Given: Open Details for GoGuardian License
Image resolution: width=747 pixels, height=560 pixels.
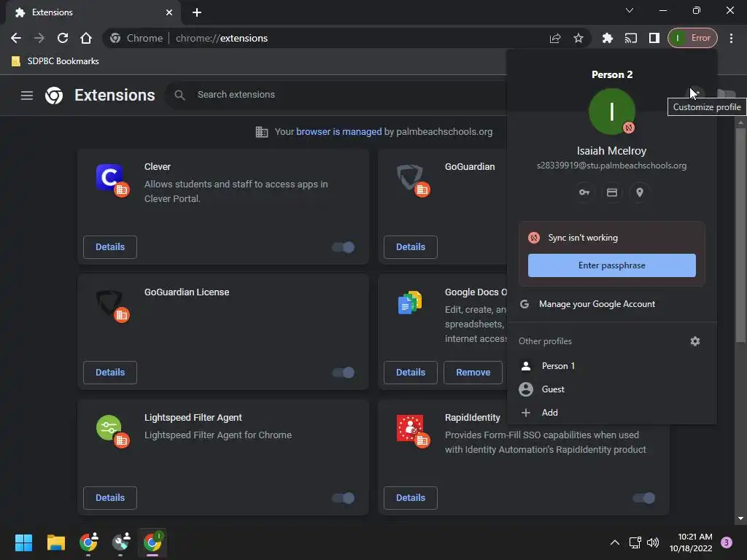Looking at the screenshot, I should [x=110, y=373].
